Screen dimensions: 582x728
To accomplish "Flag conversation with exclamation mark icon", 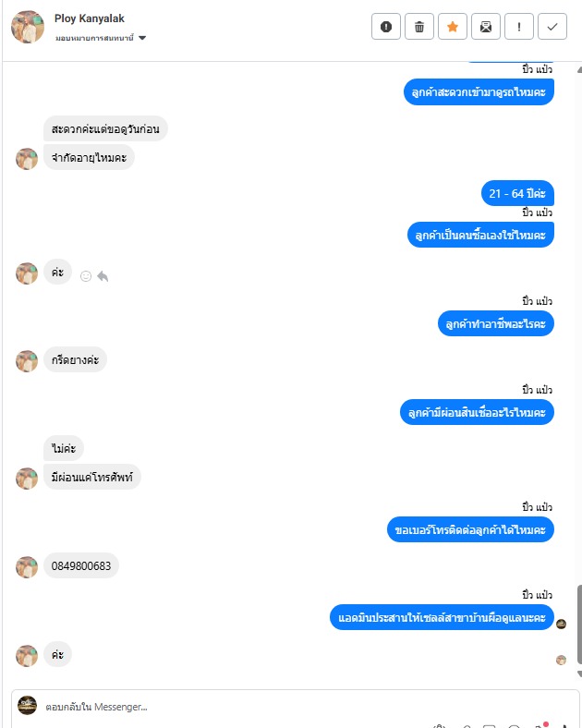I will (x=519, y=27).
